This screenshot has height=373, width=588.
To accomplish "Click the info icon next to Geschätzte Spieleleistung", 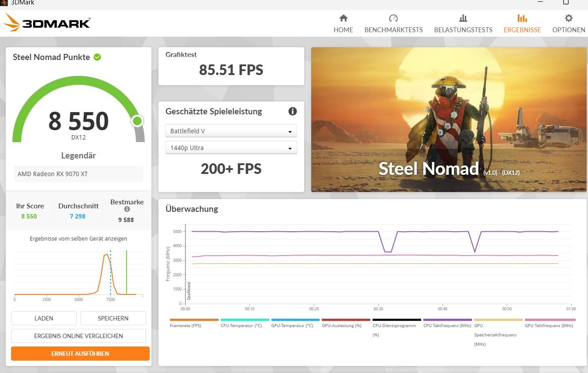I will [292, 111].
